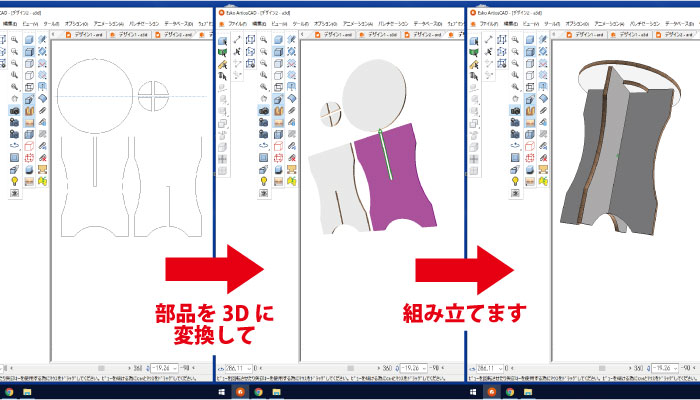Click the rotate-view arrows icon in assembled-stool window
This screenshot has width=700, height=400.
click(515, 146)
